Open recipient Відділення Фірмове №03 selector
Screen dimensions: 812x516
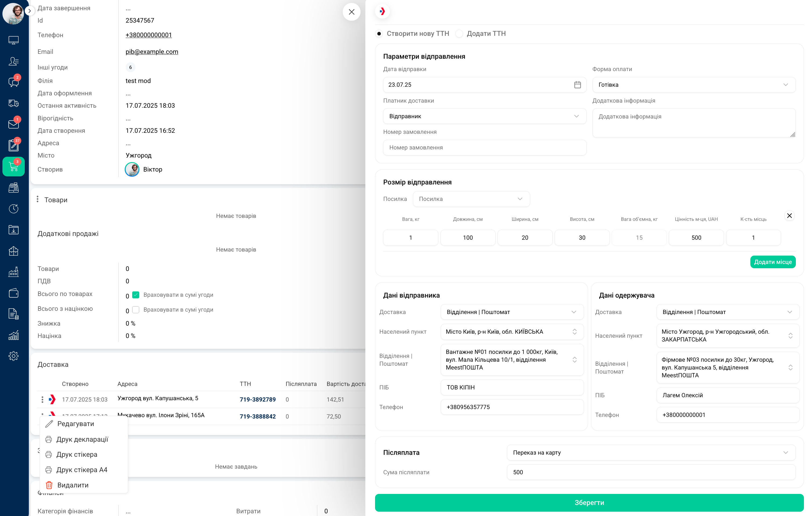coord(728,367)
